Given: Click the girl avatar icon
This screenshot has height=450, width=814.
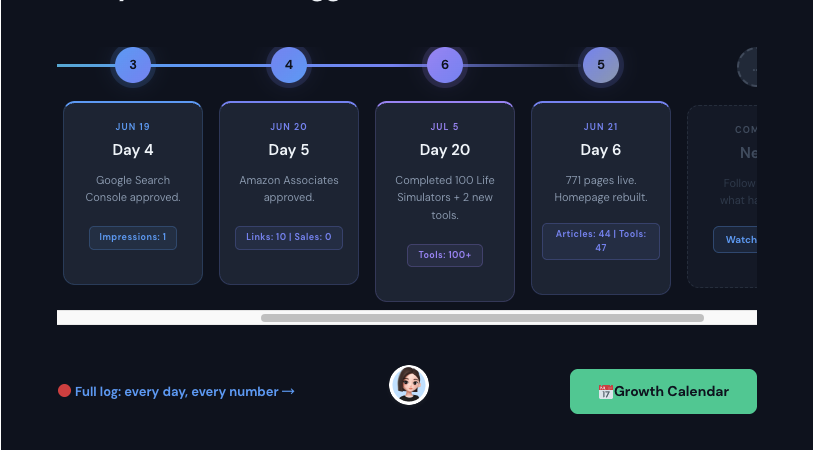Looking at the screenshot, I should tap(409, 385).
